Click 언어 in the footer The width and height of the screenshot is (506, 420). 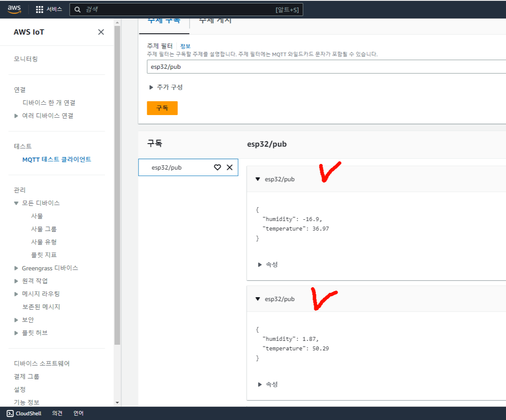pyautogui.click(x=78, y=413)
